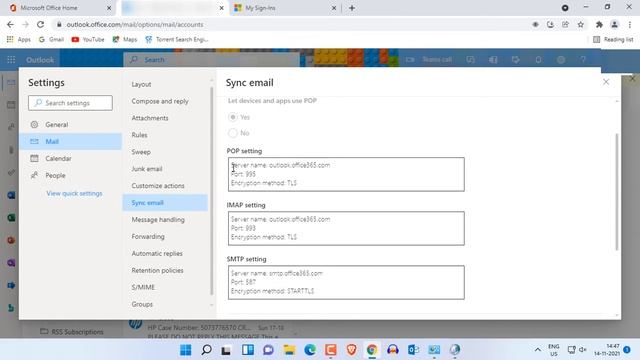Screen dimensions: 640x360
Task: Open Outlook desktop app from taskbar
Action: click(x=413, y=349)
